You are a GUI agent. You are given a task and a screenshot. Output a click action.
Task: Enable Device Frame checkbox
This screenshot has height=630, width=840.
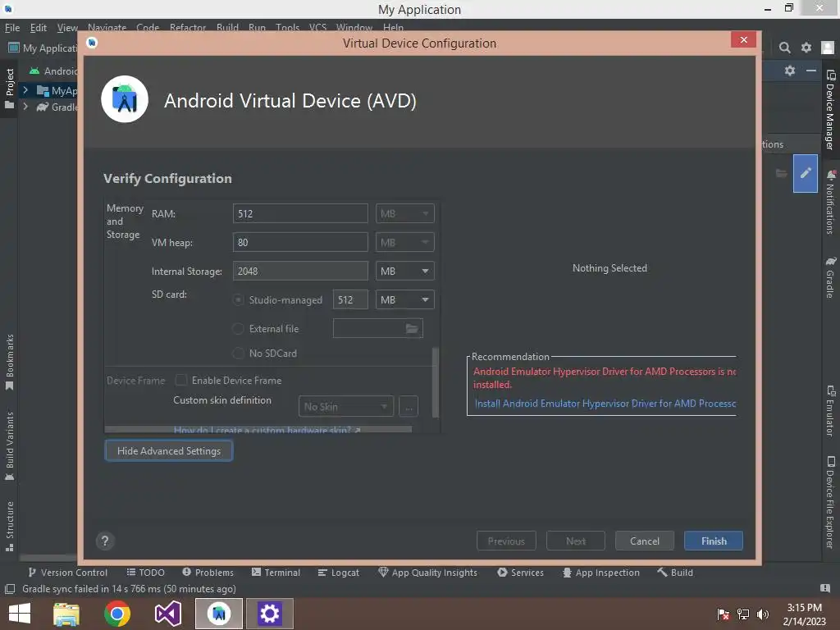[x=181, y=380]
